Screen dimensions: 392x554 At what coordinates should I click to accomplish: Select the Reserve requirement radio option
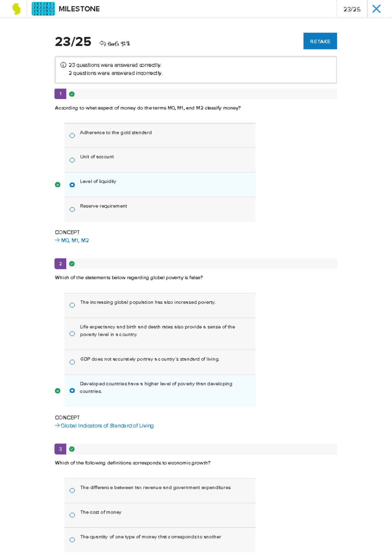[72, 209]
